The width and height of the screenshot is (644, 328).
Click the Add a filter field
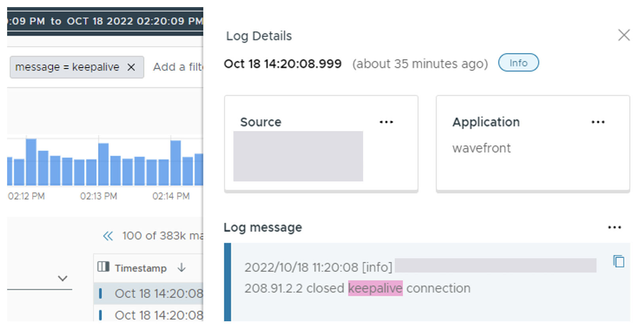click(x=178, y=67)
